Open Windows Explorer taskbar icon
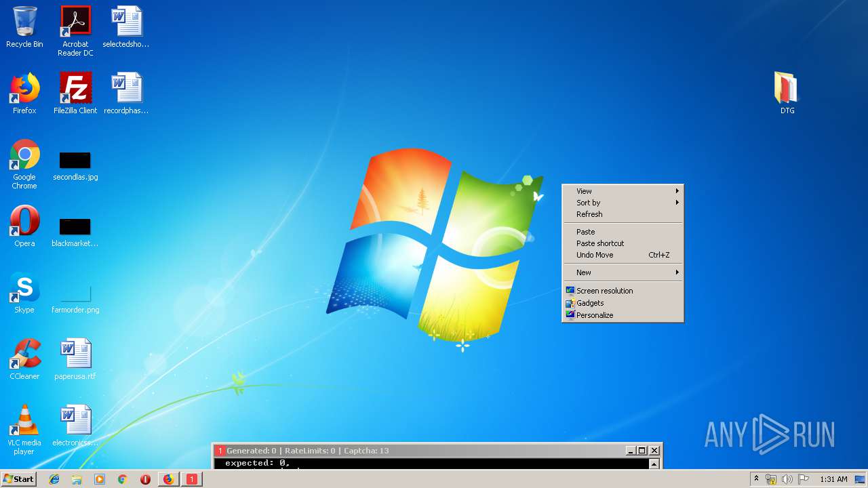The width and height of the screenshot is (868, 488). [77, 479]
